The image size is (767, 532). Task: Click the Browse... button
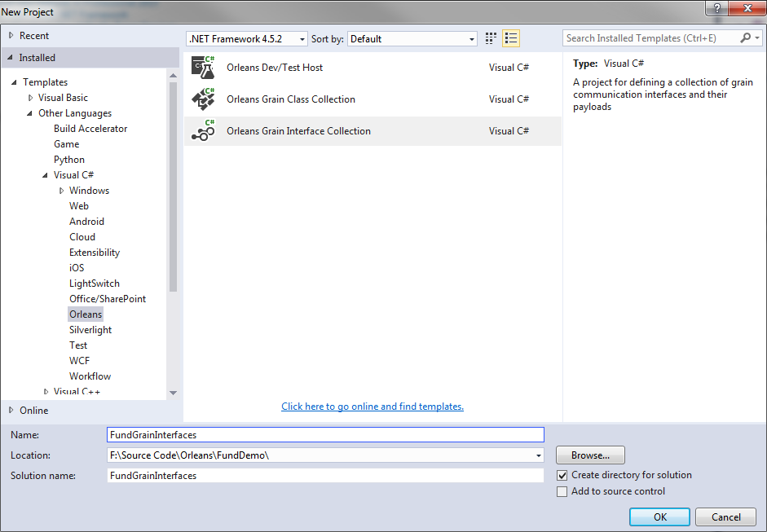point(590,455)
